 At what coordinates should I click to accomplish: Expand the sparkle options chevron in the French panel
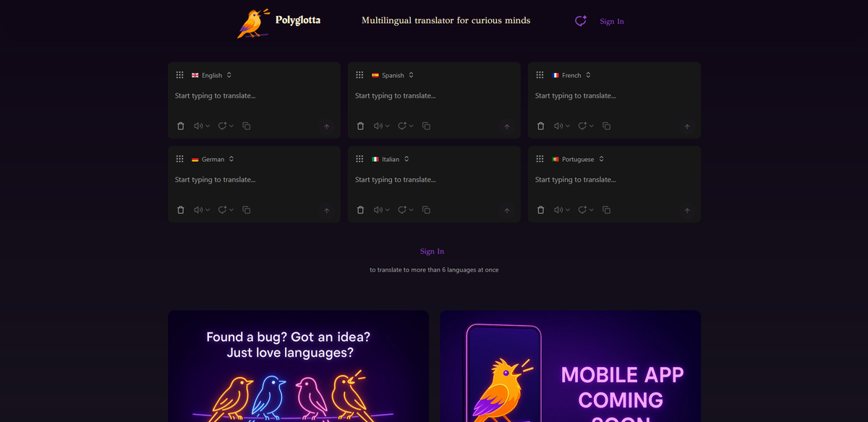pyautogui.click(x=592, y=126)
